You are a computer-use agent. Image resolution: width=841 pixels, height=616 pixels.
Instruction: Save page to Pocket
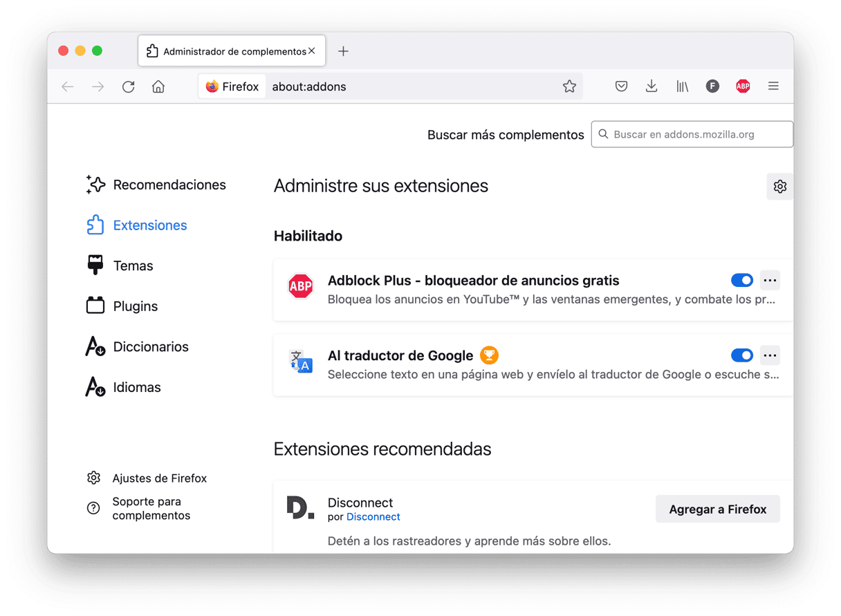pos(621,86)
